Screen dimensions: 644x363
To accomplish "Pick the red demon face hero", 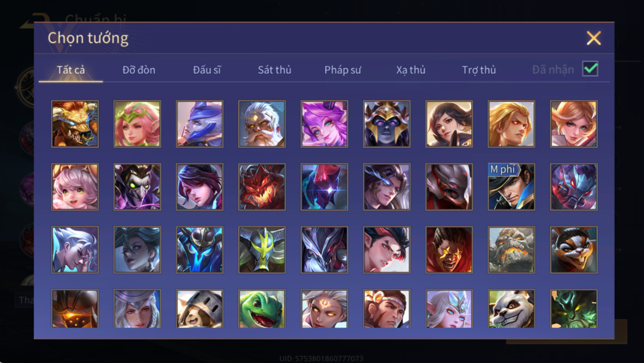I will point(262,186).
